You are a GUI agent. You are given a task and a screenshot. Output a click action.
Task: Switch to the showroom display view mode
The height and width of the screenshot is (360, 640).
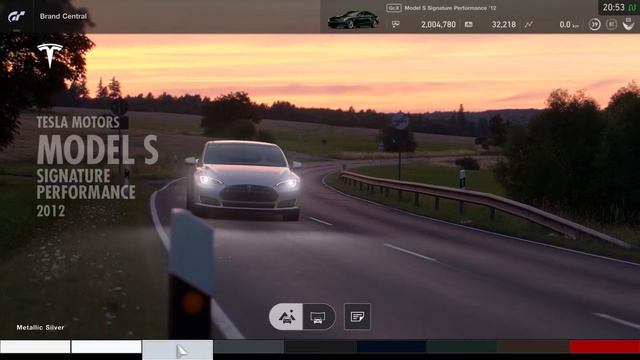click(x=319, y=317)
